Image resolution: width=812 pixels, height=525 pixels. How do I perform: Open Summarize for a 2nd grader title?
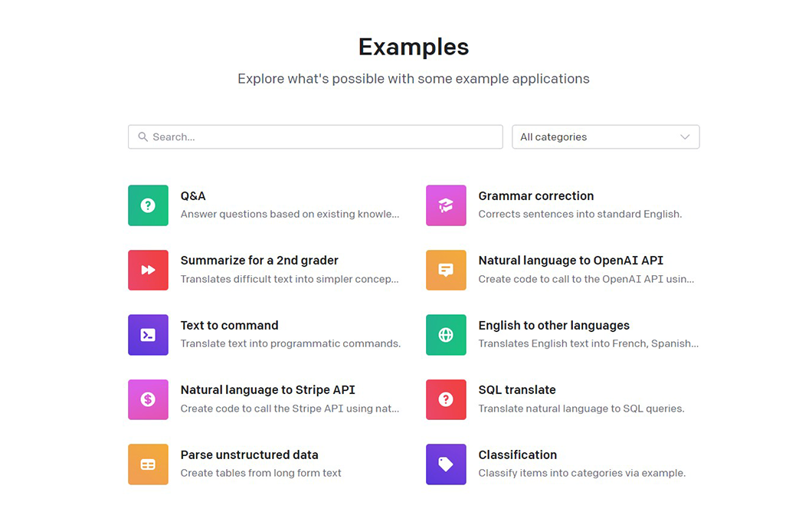point(259,261)
